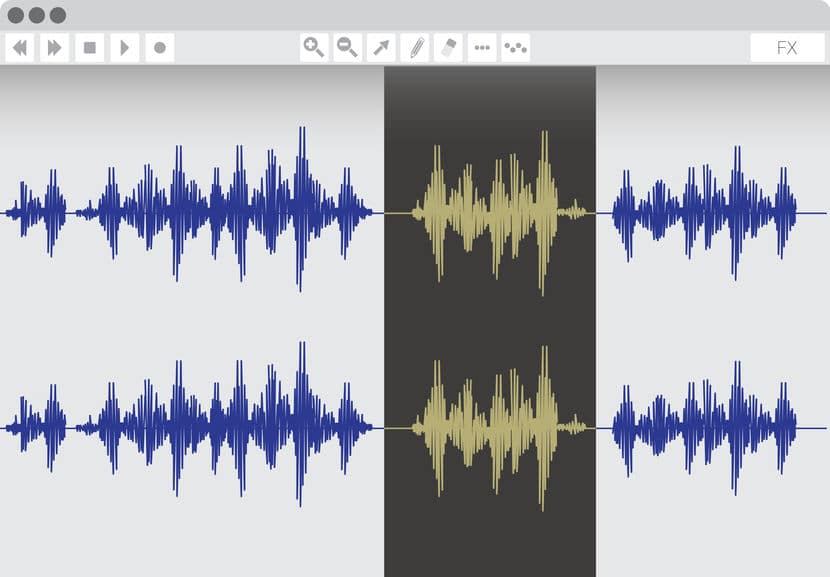This screenshot has height=577, width=830.
Task: Click the middle window control dot
Action: (37, 15)
